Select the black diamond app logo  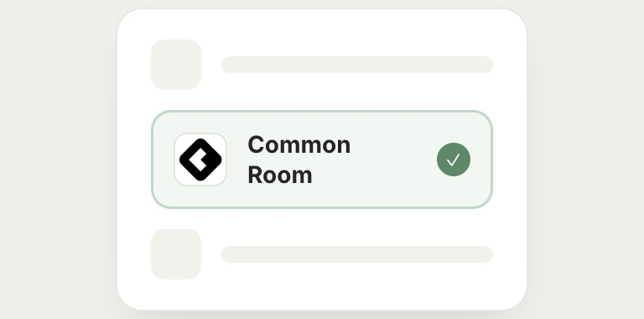click(x=200, y=159)
